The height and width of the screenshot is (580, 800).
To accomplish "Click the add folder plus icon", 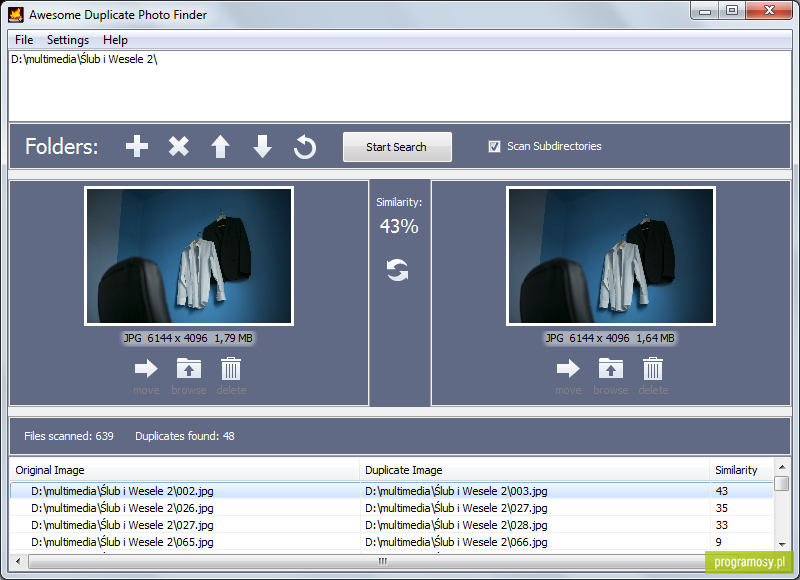I will point(137,146).
